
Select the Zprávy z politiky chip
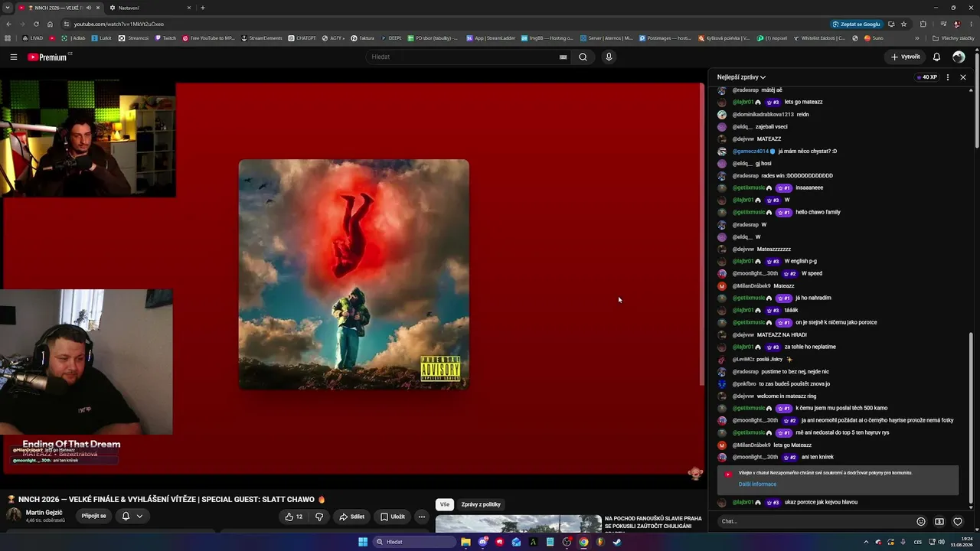pos(481,504)
